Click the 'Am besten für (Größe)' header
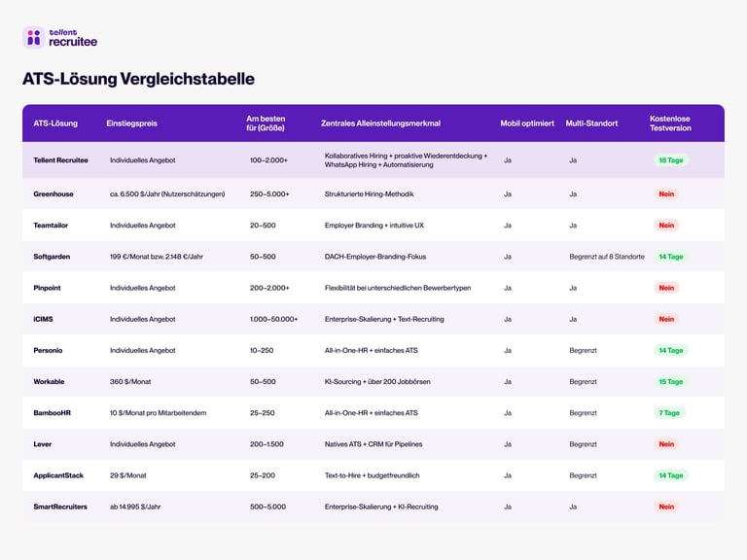 [266, 123]
